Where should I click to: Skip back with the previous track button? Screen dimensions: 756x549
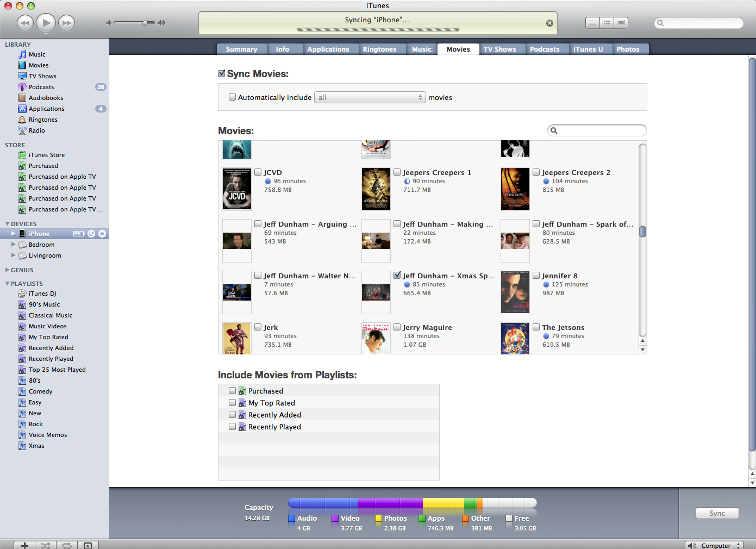click(25, 22)
